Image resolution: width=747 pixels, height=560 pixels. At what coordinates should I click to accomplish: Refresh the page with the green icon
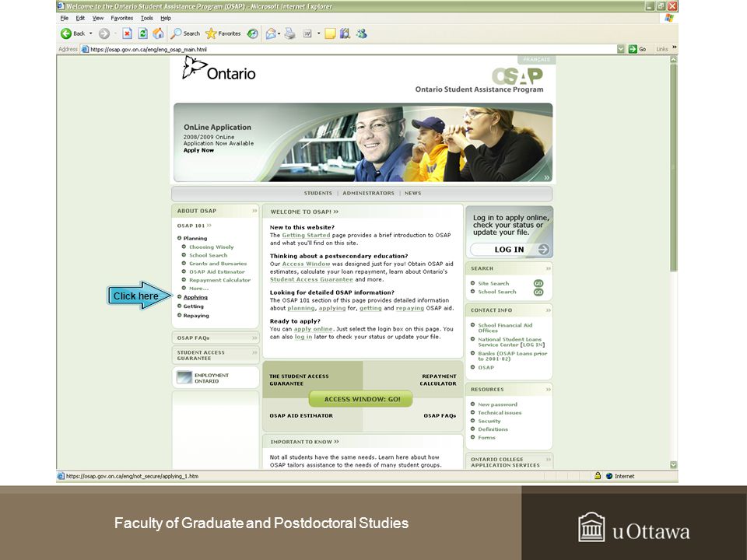click(142, 33)
